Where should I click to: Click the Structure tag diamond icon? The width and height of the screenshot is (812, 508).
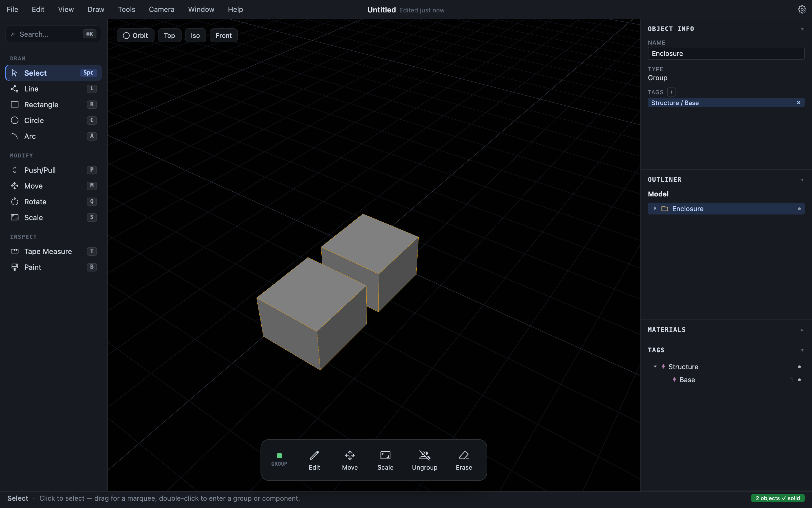point(663,367)
